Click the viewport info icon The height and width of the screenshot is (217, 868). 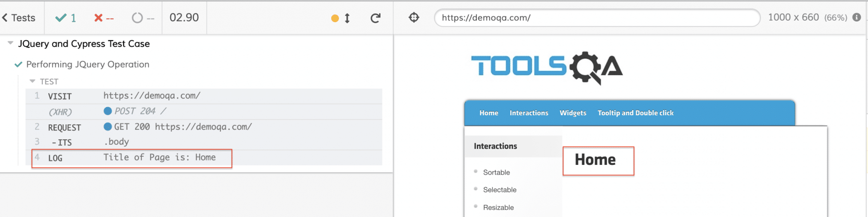pos(856,17)
